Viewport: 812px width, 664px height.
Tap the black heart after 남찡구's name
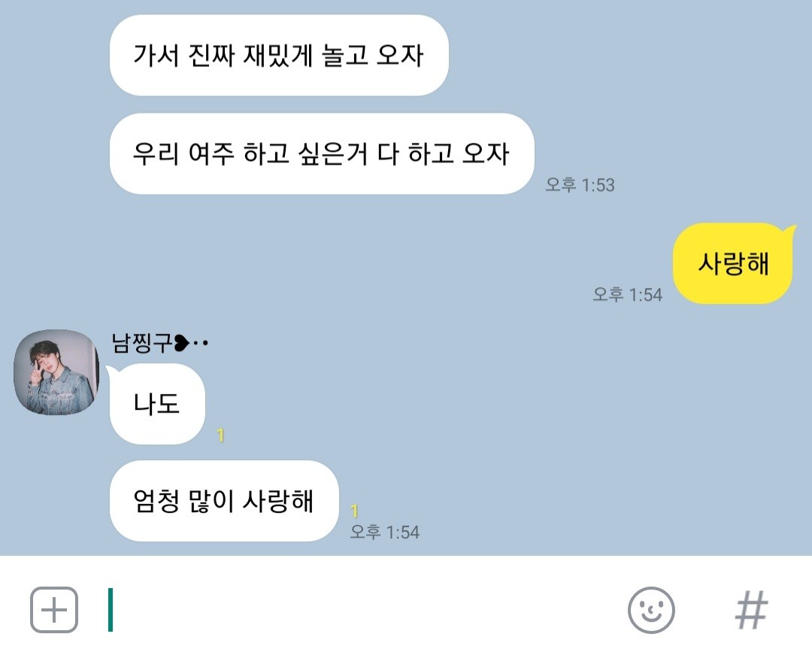(182, 343)
